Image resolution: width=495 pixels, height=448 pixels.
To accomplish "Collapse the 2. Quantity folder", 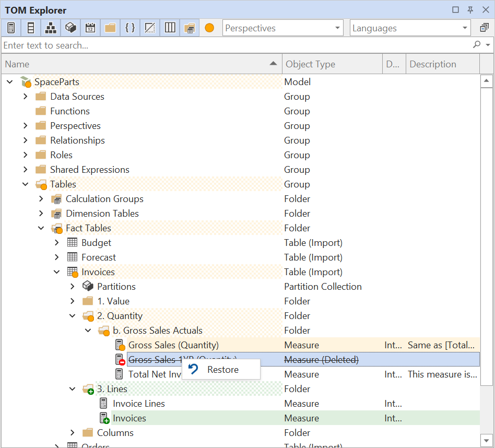I will pyautogui.click(x=72, y=316).
